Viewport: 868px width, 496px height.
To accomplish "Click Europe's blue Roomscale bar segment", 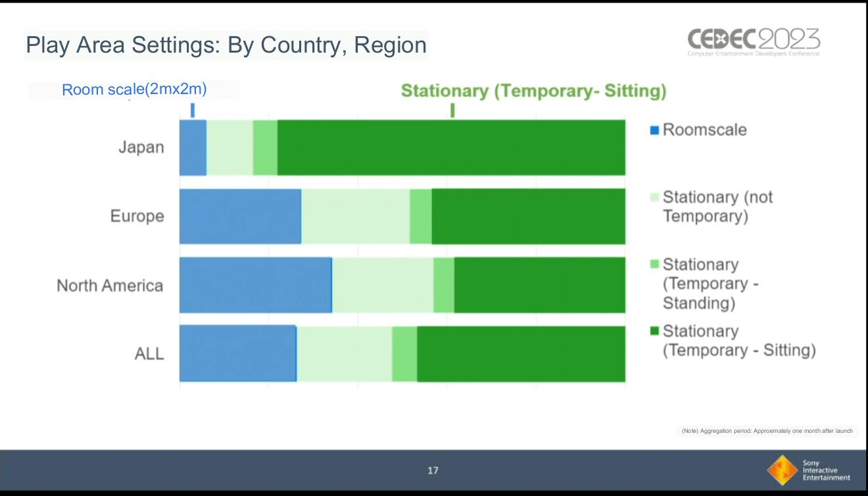I will point(241,216).
